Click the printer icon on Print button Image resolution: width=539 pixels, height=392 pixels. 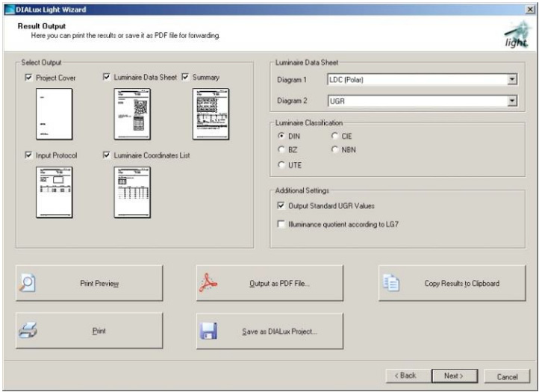(x=28, y=331)
